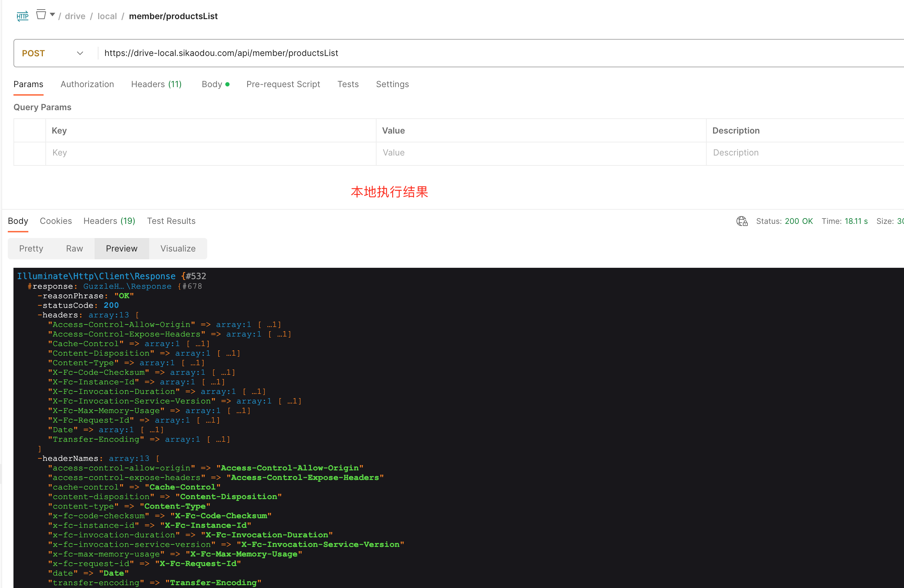904x588 pixels.
Task: Click the 'drive' breadcrumb link
Action: [75, 16]
